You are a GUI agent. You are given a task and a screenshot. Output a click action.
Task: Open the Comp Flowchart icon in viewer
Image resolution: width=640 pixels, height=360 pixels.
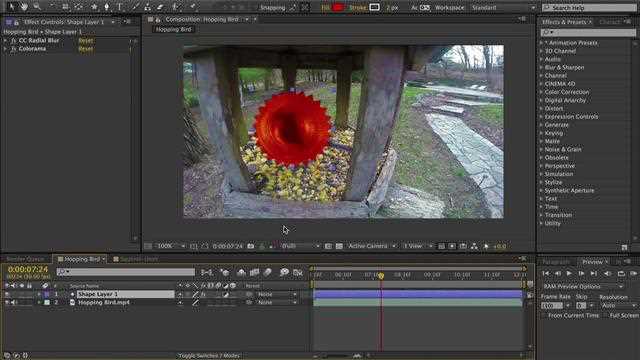474,246
